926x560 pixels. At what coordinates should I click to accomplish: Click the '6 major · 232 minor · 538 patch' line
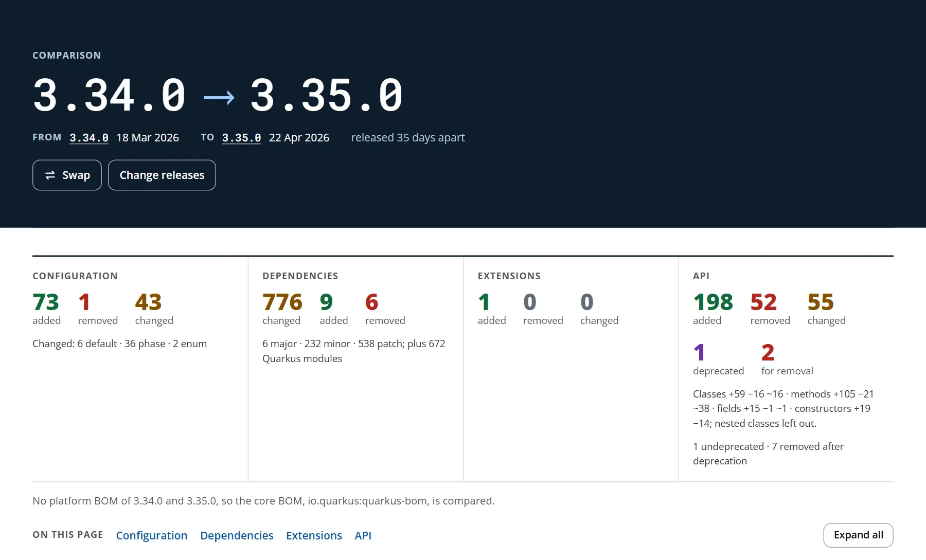[354, 351]
